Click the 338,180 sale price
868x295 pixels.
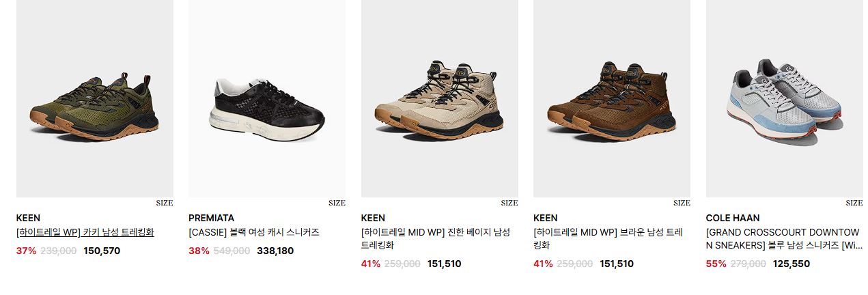(x=275, y=251)
